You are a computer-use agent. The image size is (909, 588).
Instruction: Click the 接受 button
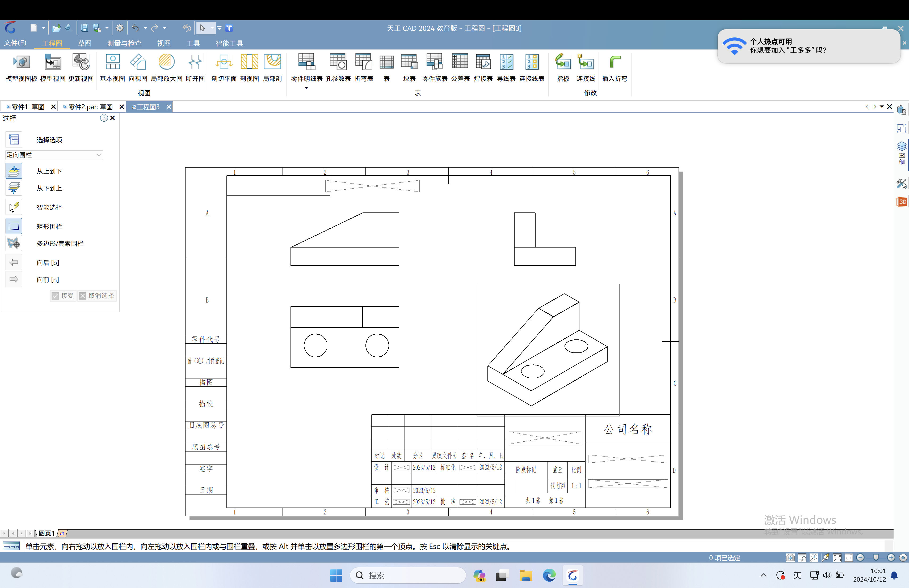click(63, 296)
